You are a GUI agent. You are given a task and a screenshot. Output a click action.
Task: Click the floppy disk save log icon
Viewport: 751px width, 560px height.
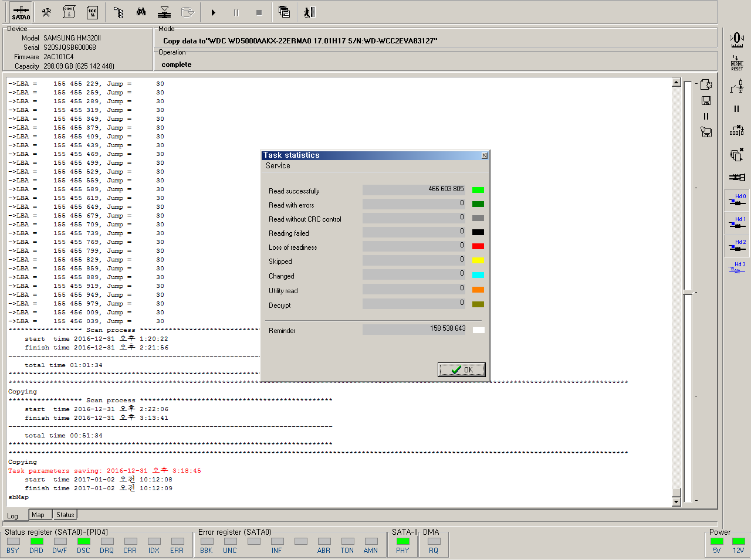[x=706, y=101]
